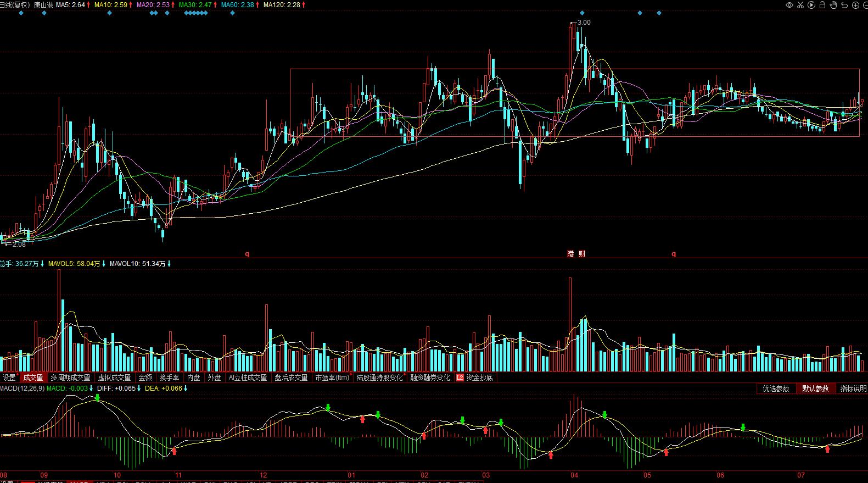Image resolution: width=868 pixels, height=483 pixels.
Task: Switch to AI立桩成交量 tab
Action: click(x=248, y=377)
